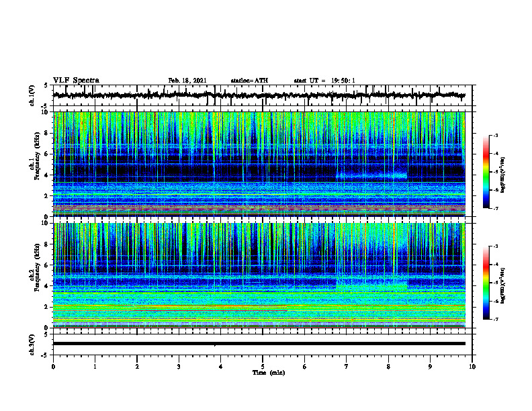
Task: Click the time axis tick label "2"
Action: pos(137,367)
